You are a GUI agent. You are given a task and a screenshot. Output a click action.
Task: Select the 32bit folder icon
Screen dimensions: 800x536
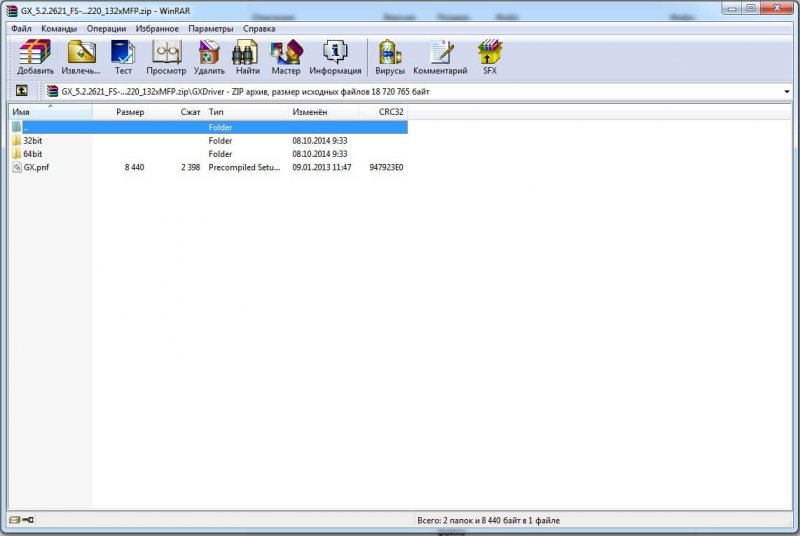click(16, 141)
